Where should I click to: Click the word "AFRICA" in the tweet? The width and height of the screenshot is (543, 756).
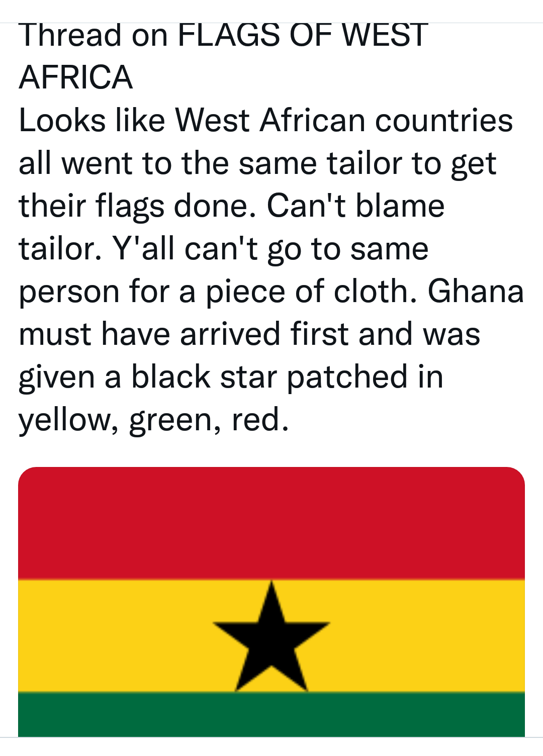pyautogui.click(x=76, y=77)
